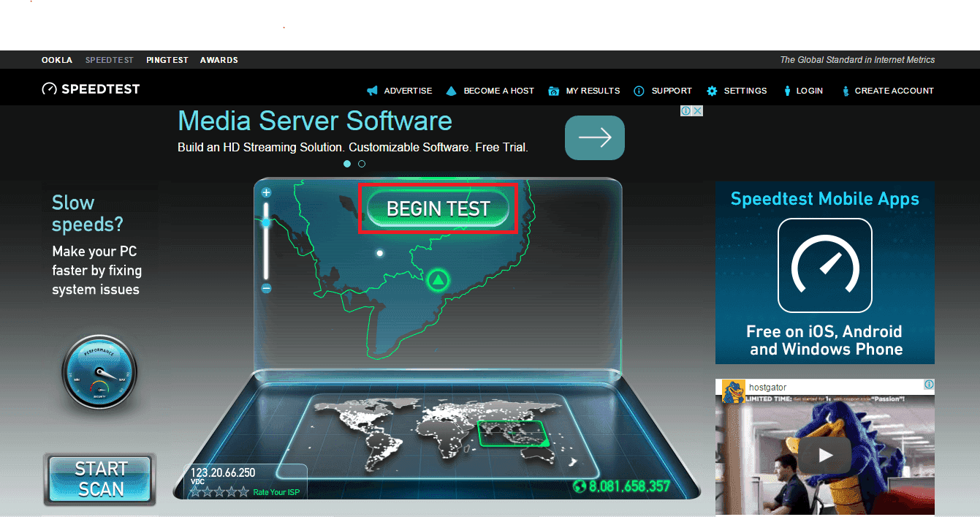Click the SPEEDTEST logo wordmark
The height and width of the screenshot is (517, 980).
tap(100, 89)
